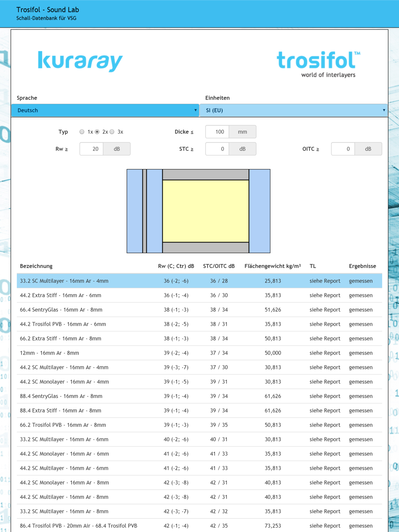399x532 pixels.
Task: Select row 66.2 Trosifol PVB - 16mm Ar - 8mm
Action: [199, 425]
